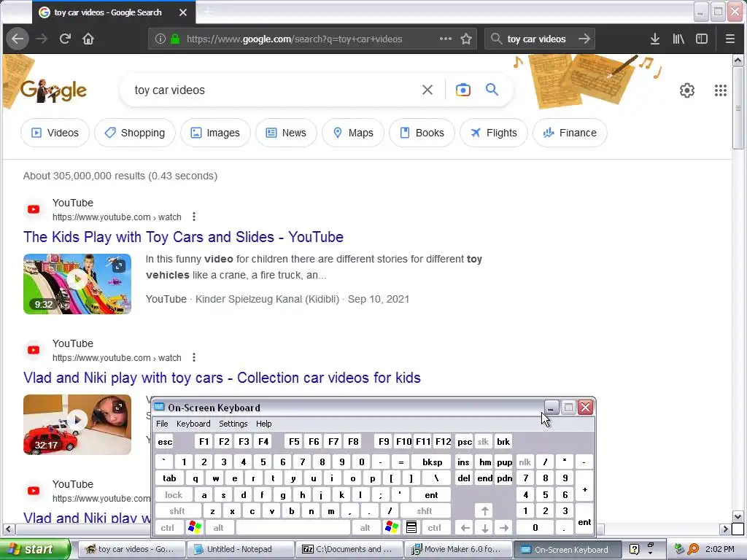Image resolution: width=747 pixels, height=560 pixels.
Task: Toggle the lock key on On-Screen Keyboard
Action: tap(174, 495)
